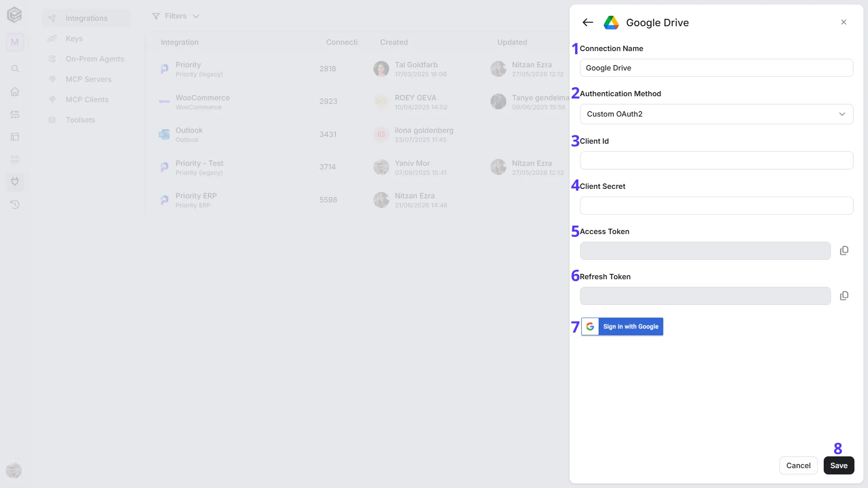Open the home icon in left sidebar
The image size is (868, 488).
pos(15,91)
